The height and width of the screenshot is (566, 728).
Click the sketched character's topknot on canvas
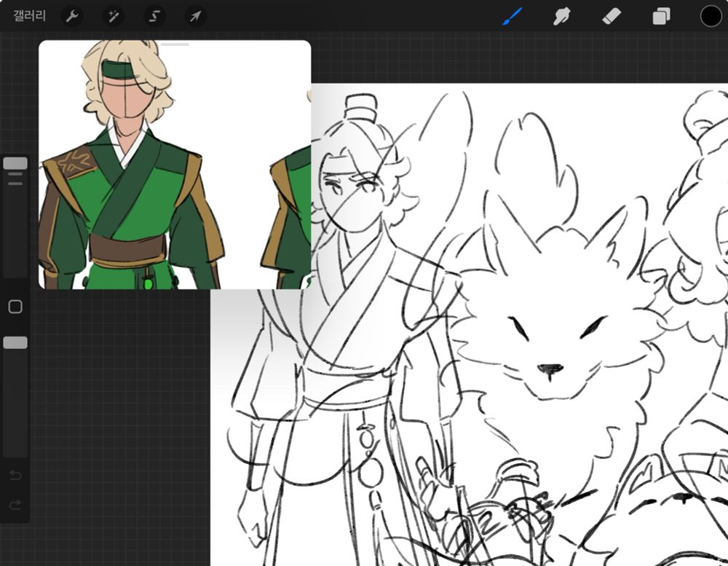tap(360, 107)
